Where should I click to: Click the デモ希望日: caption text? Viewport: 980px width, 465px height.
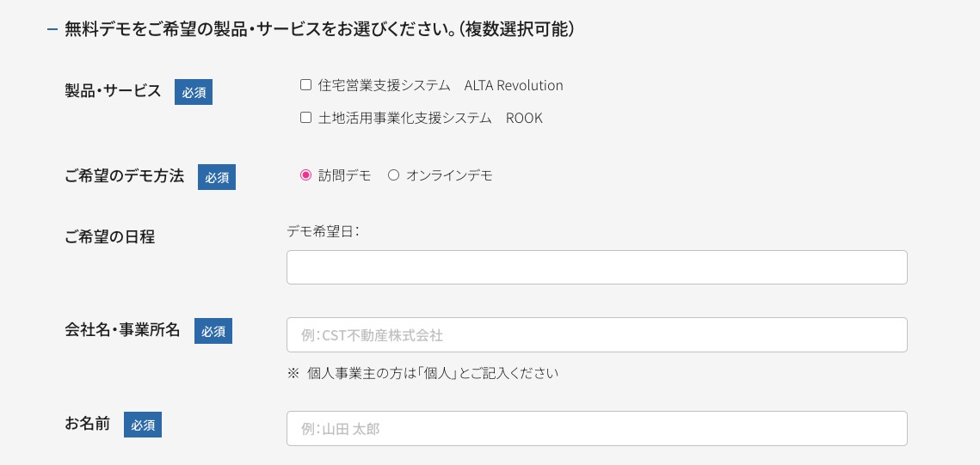click(x=323, y=230)
